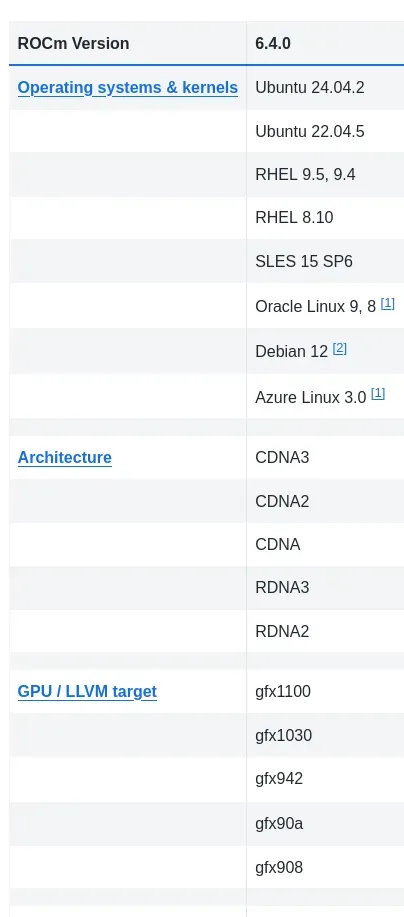Click footnote [2] beside Debian 12

coord(340,349)
